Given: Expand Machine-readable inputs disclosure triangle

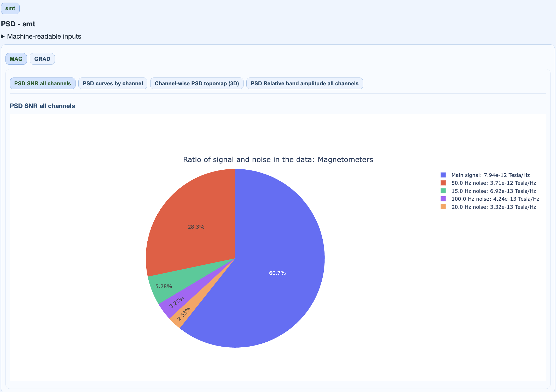Looking at the screenshot, I should click(x=3, y=36).
